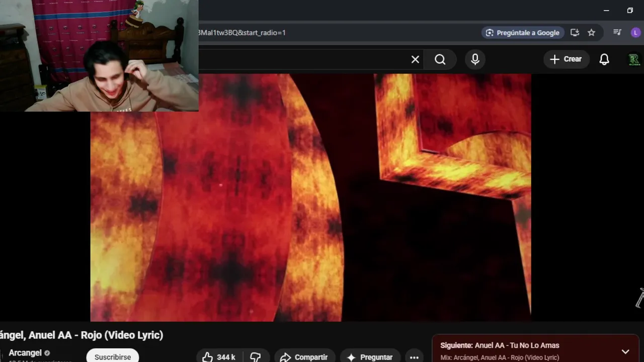Click the address bar URL text

pos(242,33)
